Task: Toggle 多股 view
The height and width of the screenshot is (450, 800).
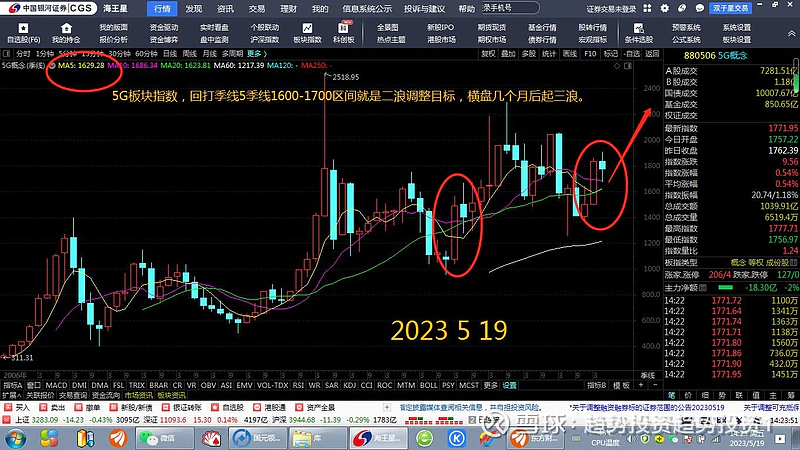Action: click(x=529, y=54)
